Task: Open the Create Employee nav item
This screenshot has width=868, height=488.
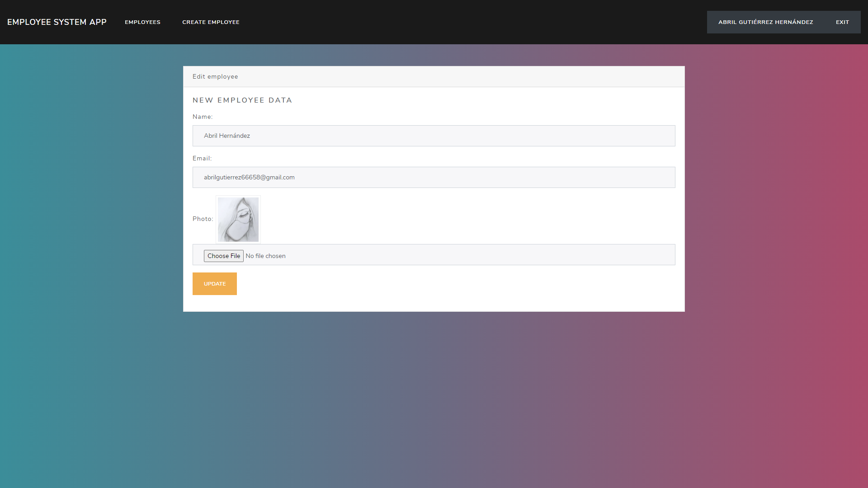Action: 211,22
